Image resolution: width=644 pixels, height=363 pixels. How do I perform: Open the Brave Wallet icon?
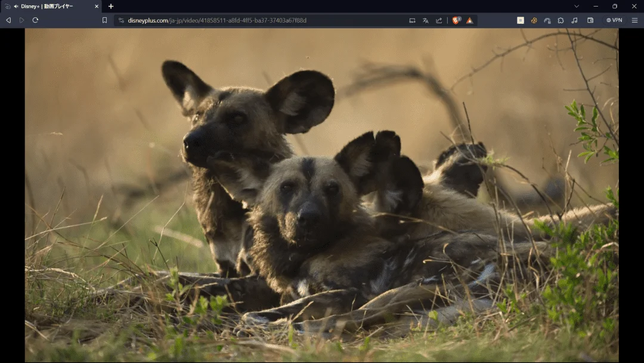[590, 20]
